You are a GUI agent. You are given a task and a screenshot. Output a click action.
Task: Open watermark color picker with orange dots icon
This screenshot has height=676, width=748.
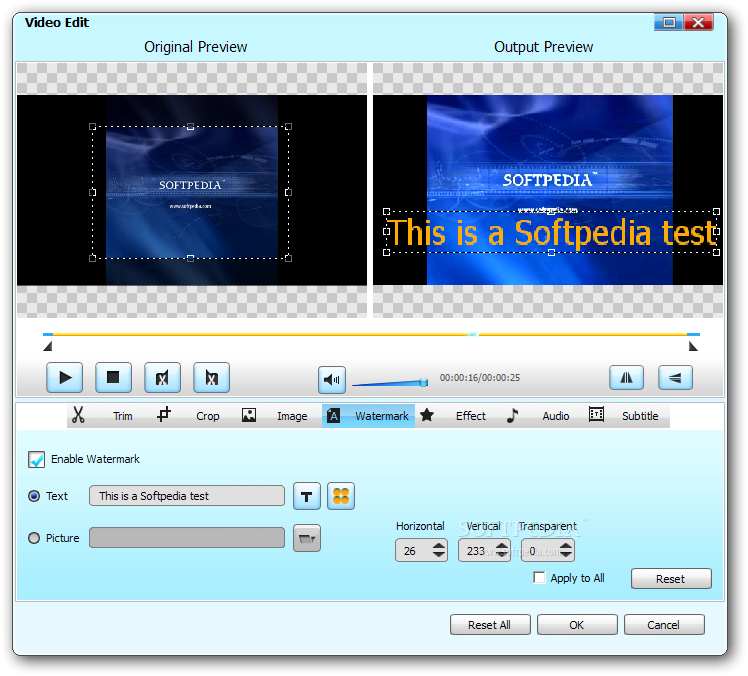[x=341, y=496]
